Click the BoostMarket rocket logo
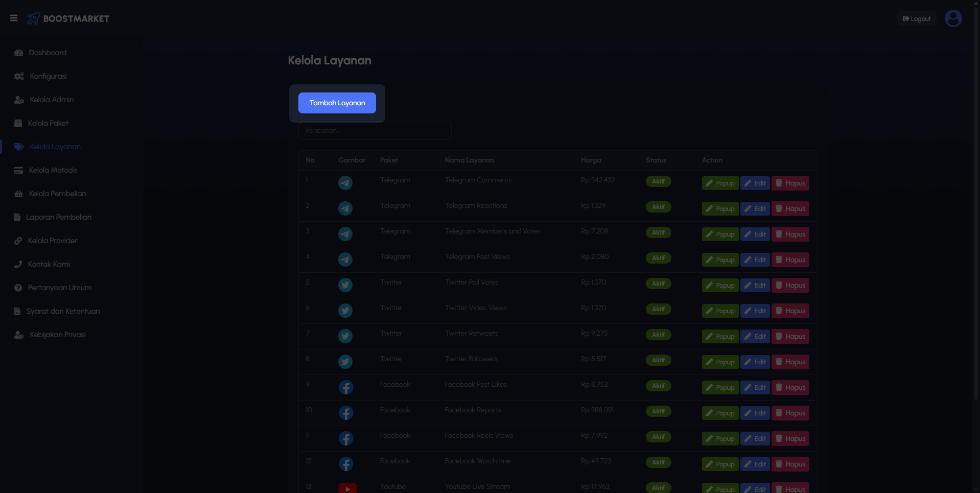980x493 pixels. 34,19
